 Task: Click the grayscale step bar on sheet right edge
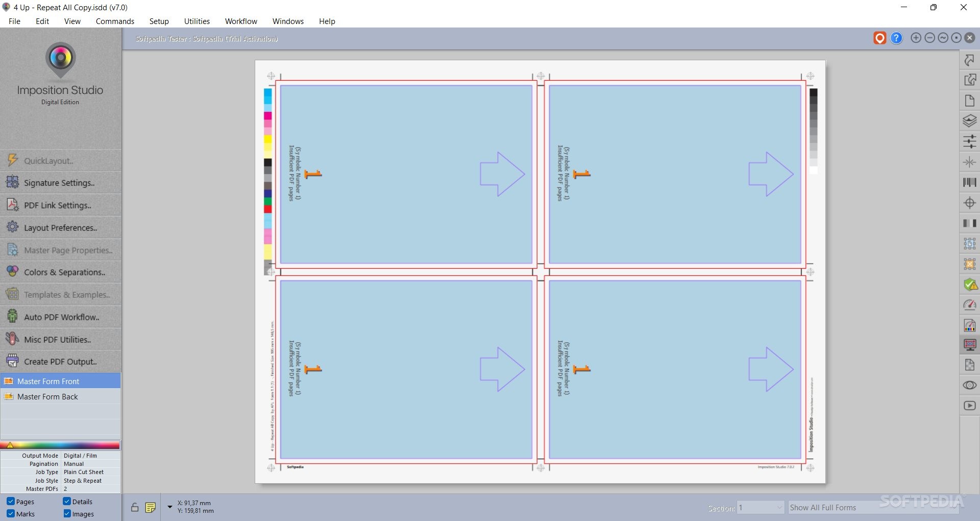tap(813, 131)
